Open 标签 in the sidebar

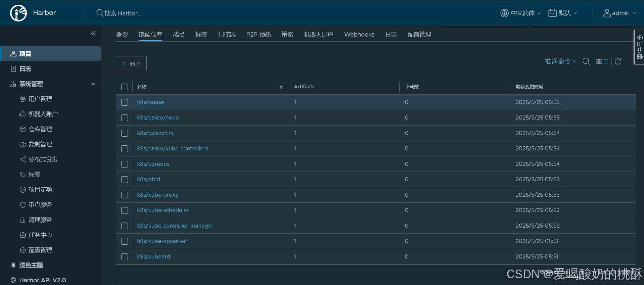click(x=34, y=175)
